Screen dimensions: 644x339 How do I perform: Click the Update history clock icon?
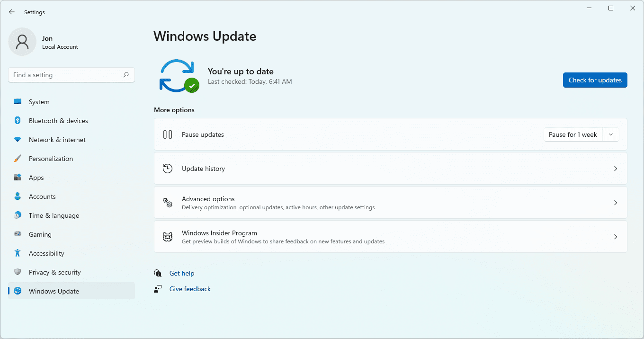[x=167, y=168]
